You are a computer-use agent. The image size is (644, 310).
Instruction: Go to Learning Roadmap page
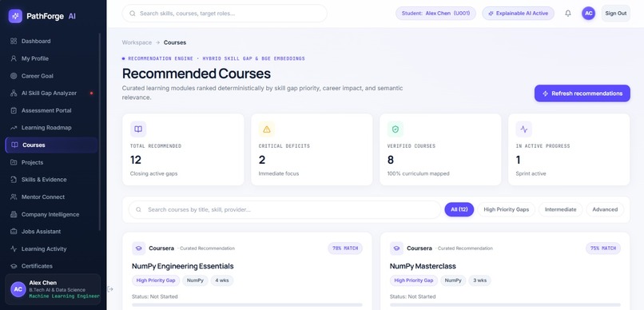click(51, 128)
